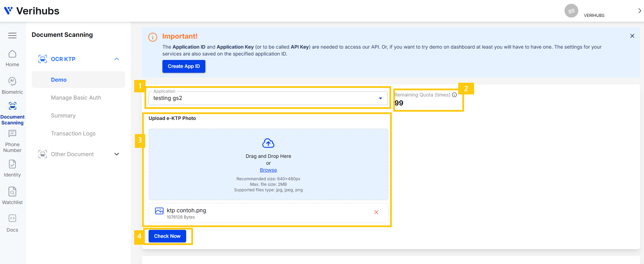Screen dimensions: 644x264
Task: Click the Other Document scan icon
Action: [x=43, y=154]
